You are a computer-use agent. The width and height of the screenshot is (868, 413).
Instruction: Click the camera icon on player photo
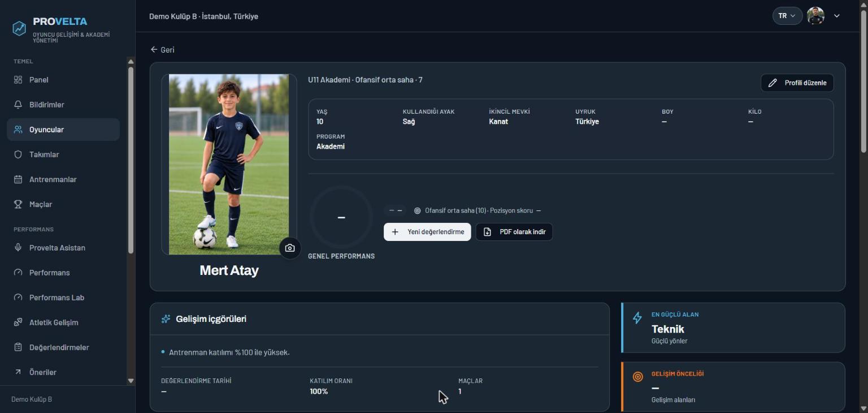[x=290, y=248]
